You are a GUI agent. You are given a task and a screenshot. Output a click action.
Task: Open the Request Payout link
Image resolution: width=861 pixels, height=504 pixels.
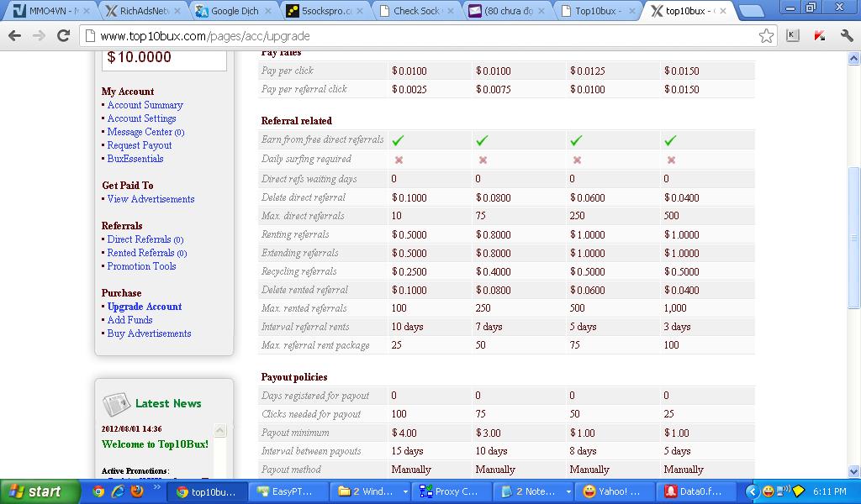click(x=140, y=145)
